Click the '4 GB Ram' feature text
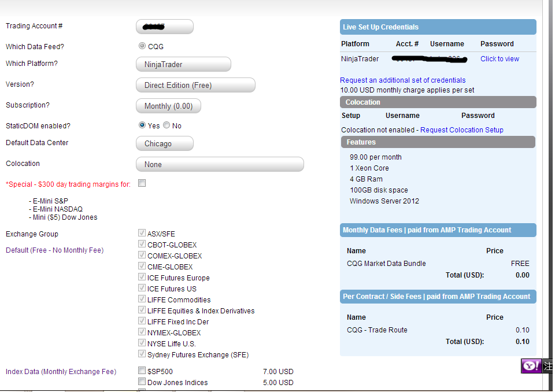The height and width of the screenshot is (392, 555). tap(366, 179)
